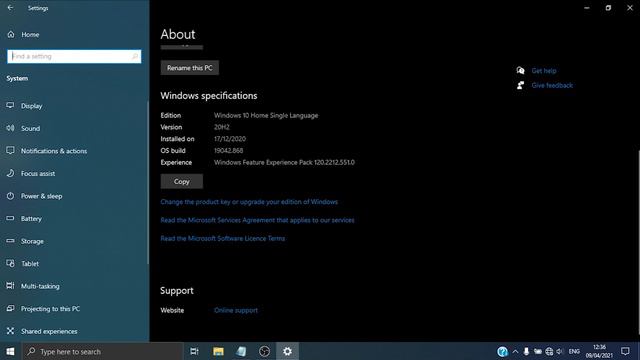Open the Online support link
640x360 pixels.
pos(236,310)
